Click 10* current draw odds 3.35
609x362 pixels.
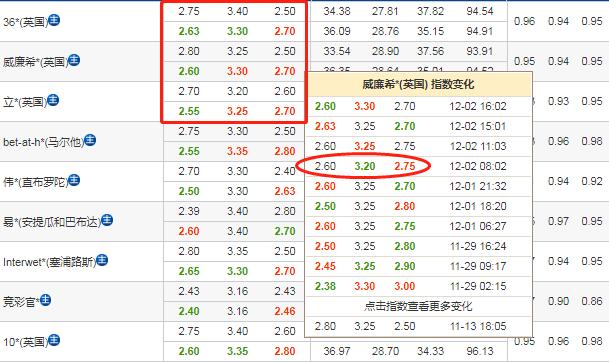click(x=237, y=351)
